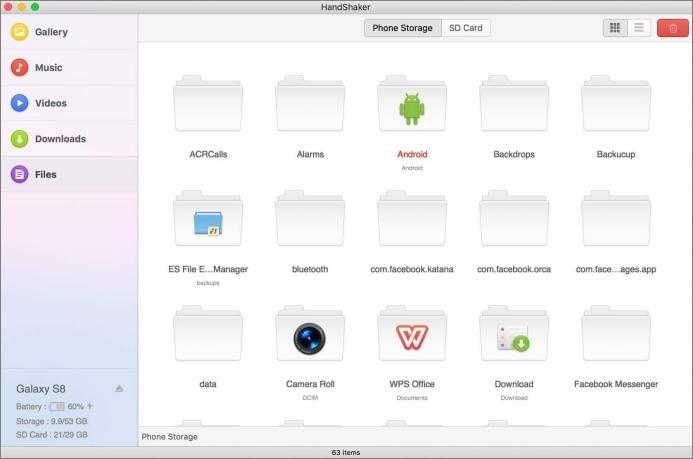The width and height of the screenshot is (693, 459).
Task: Click the backups subtitle under ES File Manager
Action: point(208,283)
